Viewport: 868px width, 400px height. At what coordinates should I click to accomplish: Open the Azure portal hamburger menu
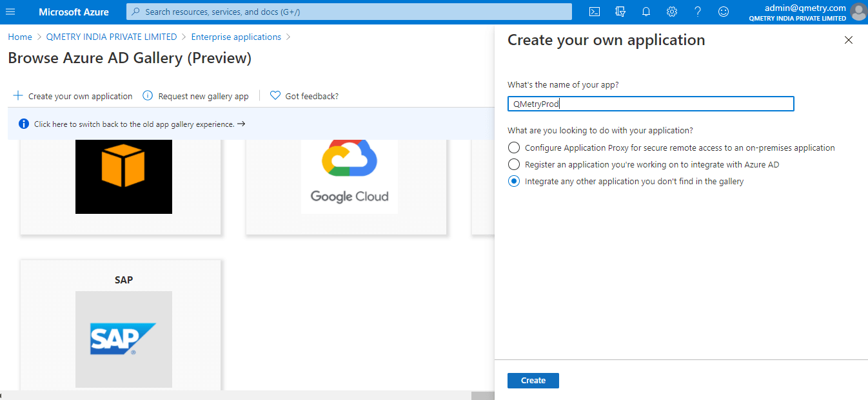click(x=10, y=12)
